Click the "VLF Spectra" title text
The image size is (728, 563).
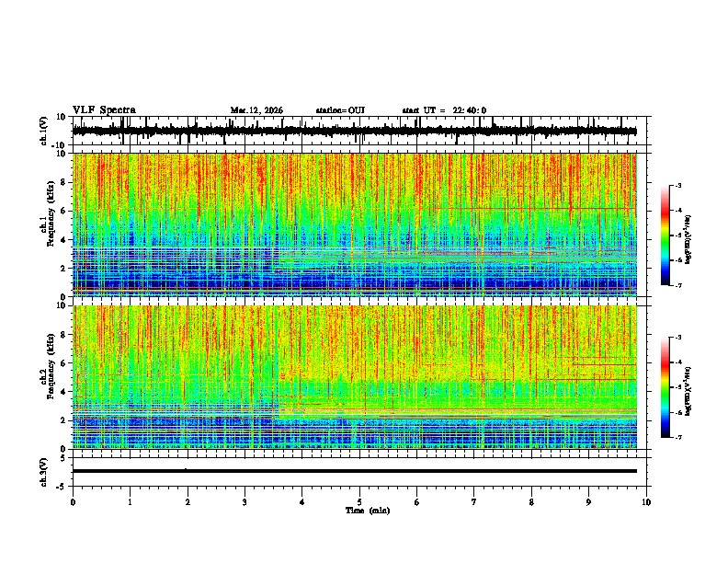point(104,110)
